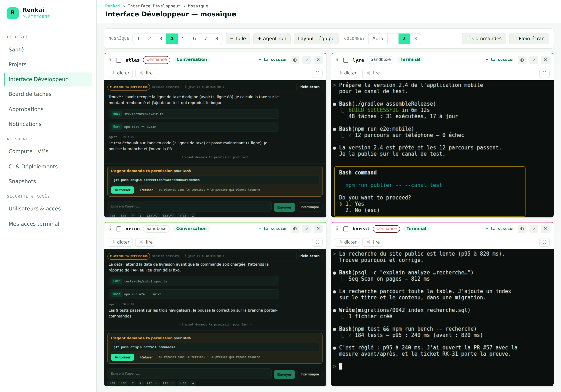Click lire in the boreal tile

tap(373, 242)
